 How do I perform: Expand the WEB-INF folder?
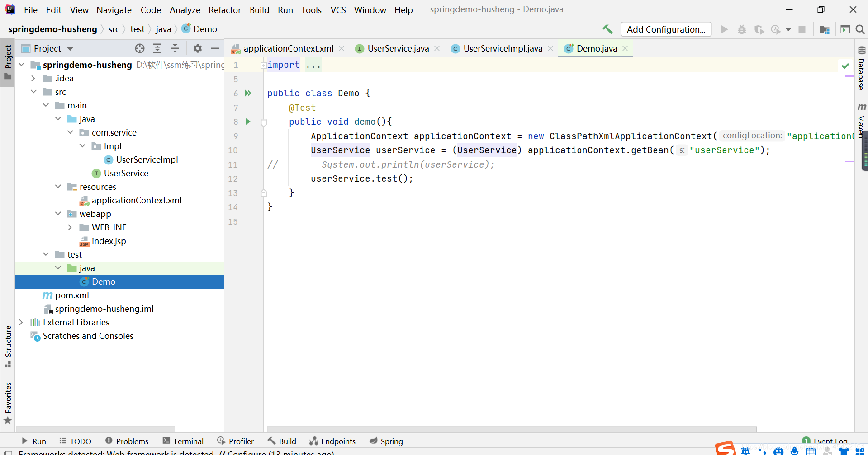coord(70,227)
